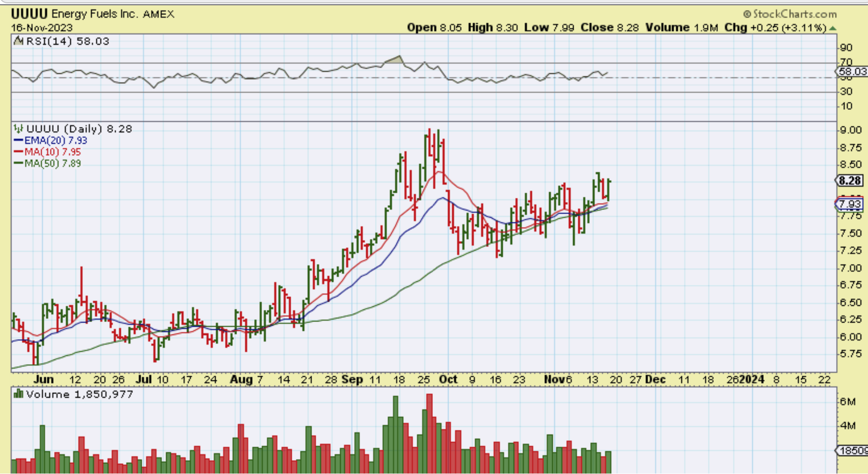Click the green up-triangle beside Chg percentage
The height and width of the screenshot is (474, 868).
tap(833, 28)
